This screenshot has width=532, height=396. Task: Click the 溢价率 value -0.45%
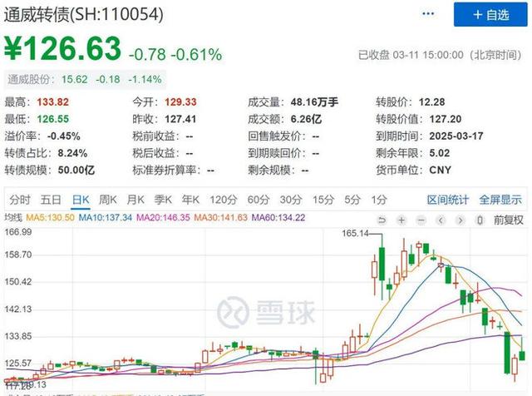click(64, 136)
